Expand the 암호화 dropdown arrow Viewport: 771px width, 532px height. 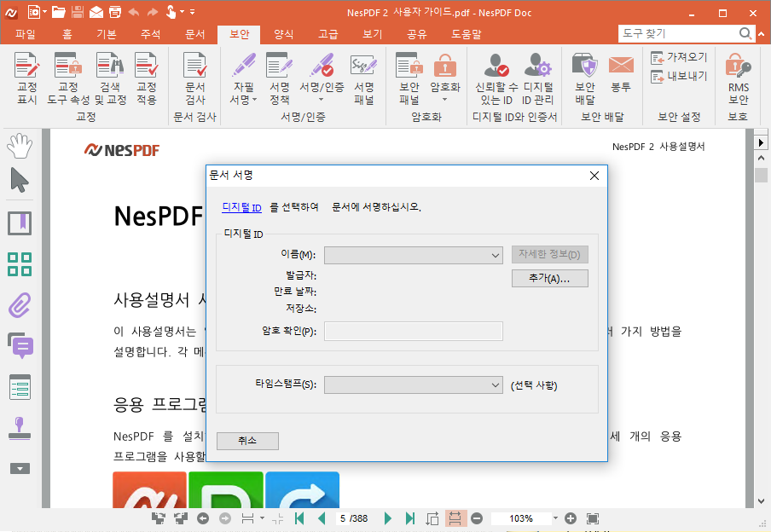445,100
